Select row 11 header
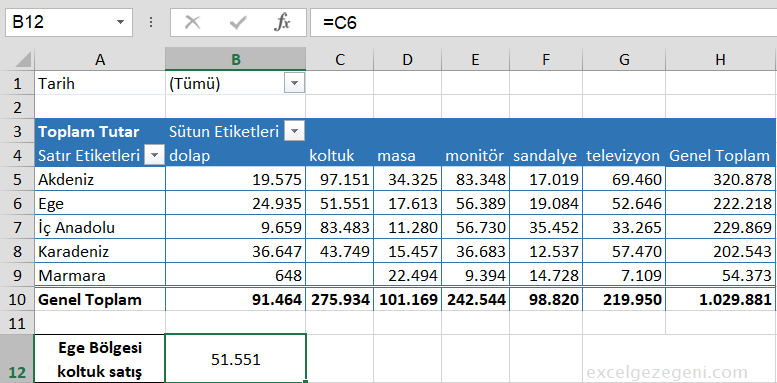777x383 pixels. (x=17, y=323)
